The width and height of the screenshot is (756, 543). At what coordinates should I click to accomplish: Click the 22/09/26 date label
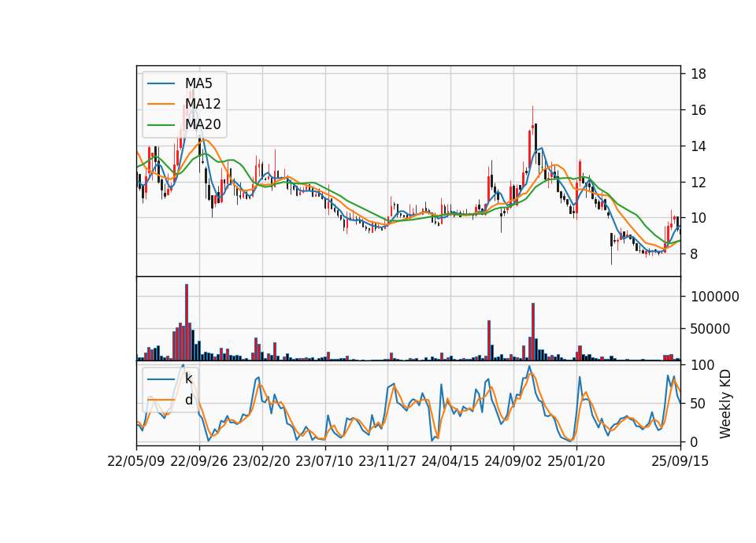(x=199, y=461)
